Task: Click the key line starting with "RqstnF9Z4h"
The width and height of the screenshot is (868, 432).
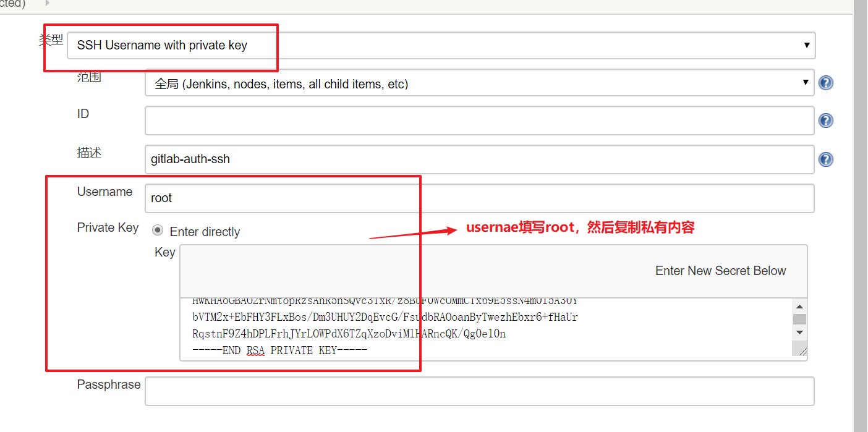Action: tap(349, 334)
